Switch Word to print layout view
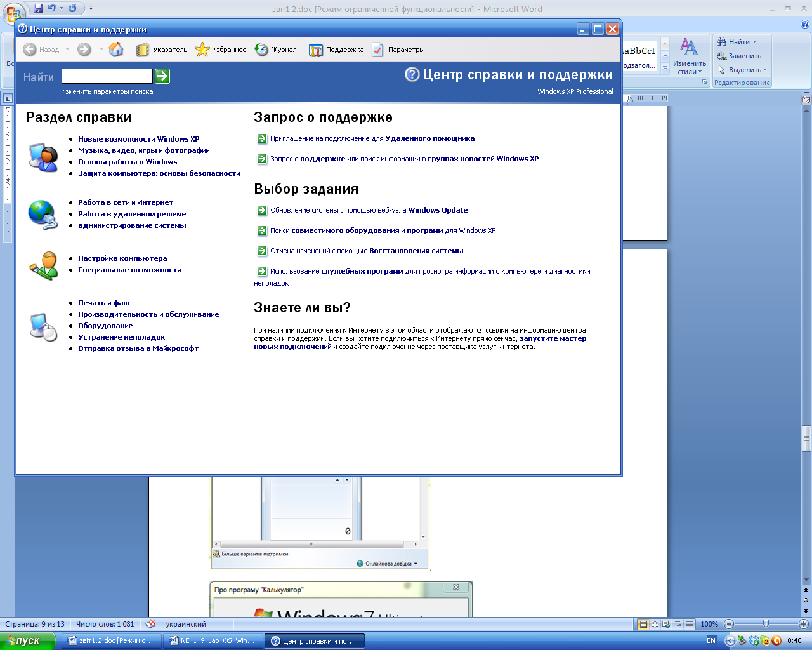The width and height of the screenshot is (812, 650). (643, 624)
